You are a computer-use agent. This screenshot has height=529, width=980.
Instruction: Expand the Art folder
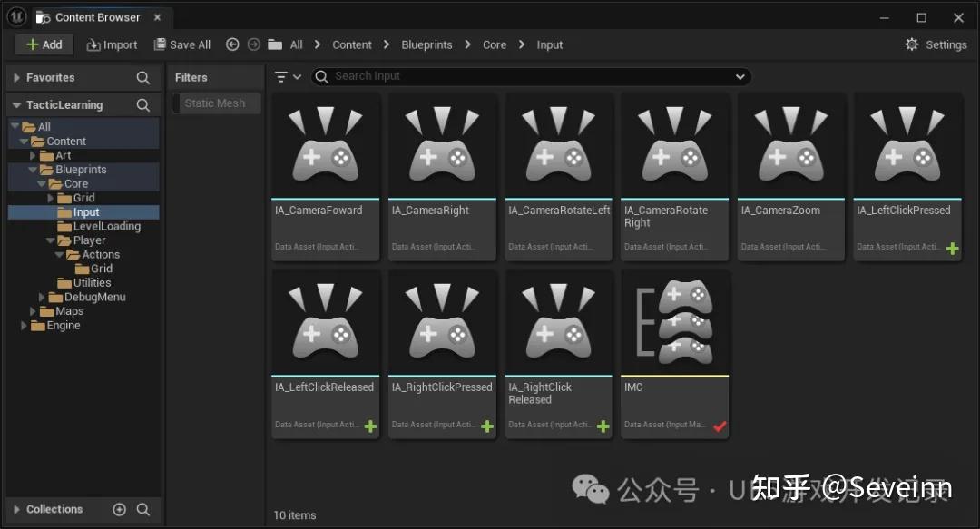34,156
